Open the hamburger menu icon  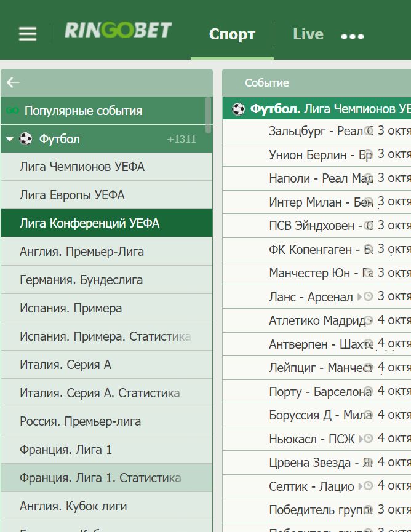[28, 34]
